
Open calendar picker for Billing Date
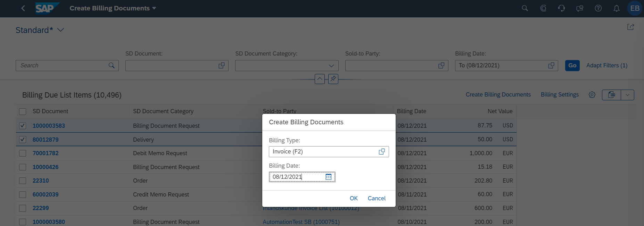(x=328, y=177)
